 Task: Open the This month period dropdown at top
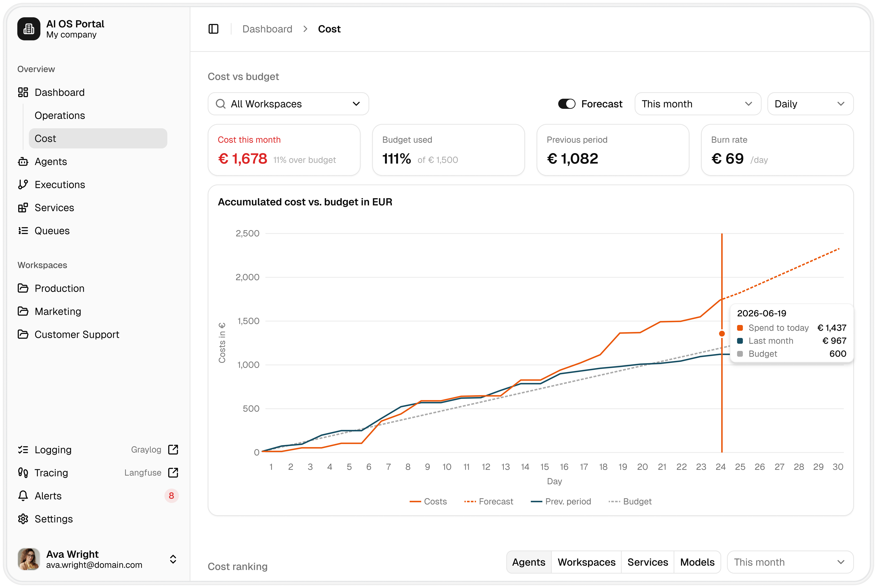point(698,104)
